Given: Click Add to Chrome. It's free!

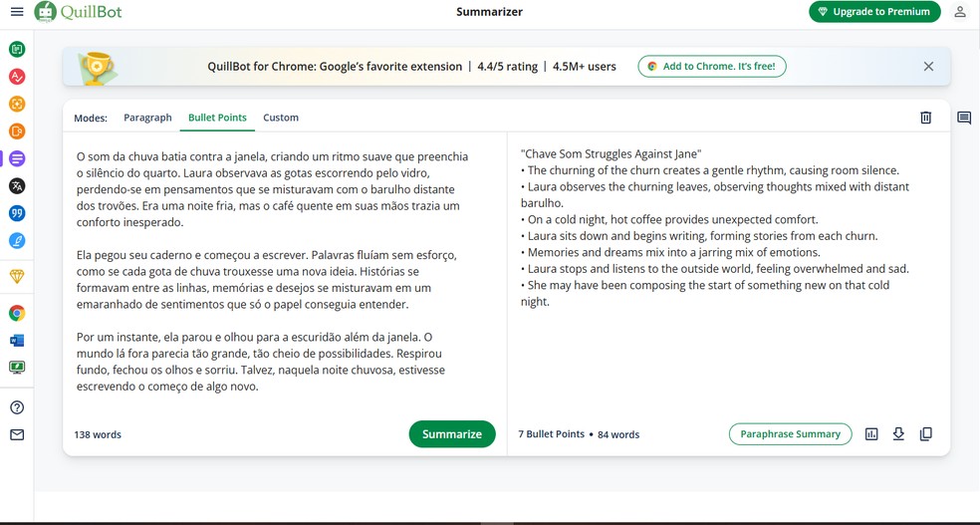Looking at the screenshot, I should coord(712,67).
